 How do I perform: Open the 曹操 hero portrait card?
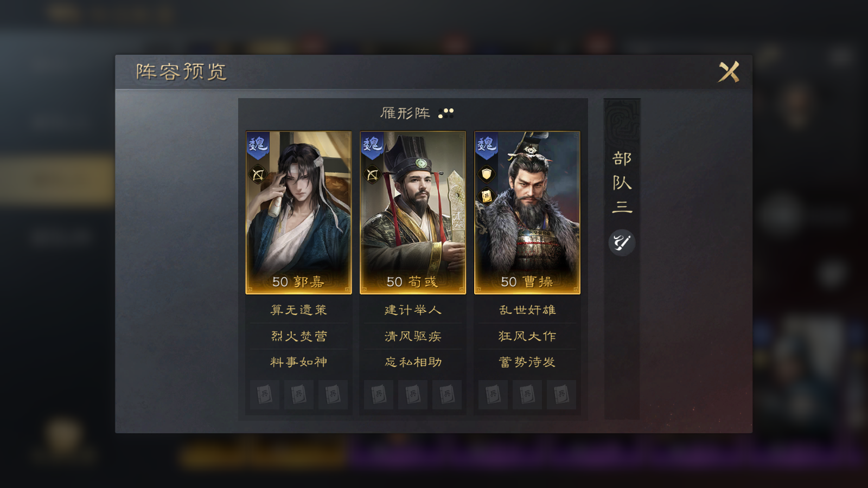point(527,213)
